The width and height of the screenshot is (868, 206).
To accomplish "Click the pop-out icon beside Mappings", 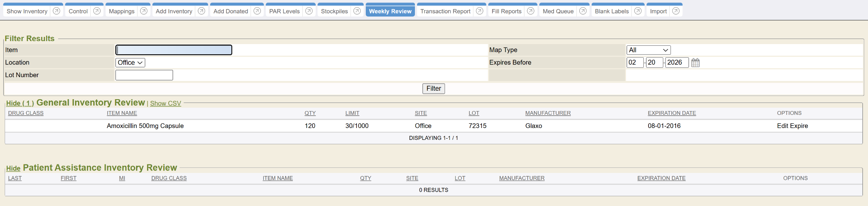I will (144, 11).
